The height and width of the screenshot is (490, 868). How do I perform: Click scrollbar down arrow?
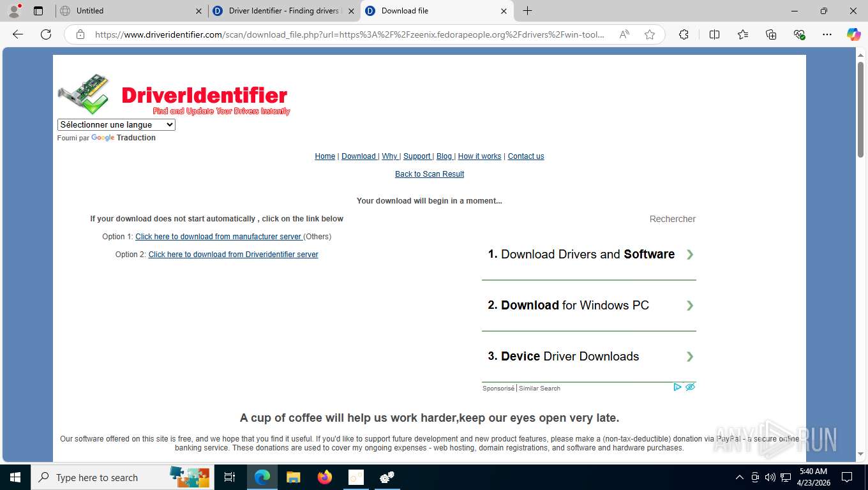pos(860,454)
